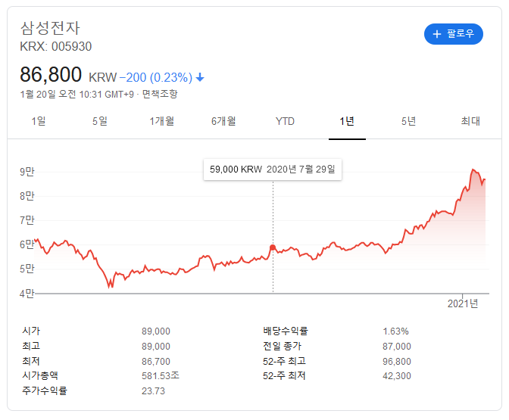Switch to the 5일 tab
Viewport: 509px width, 420px height.
click(100, 121)
